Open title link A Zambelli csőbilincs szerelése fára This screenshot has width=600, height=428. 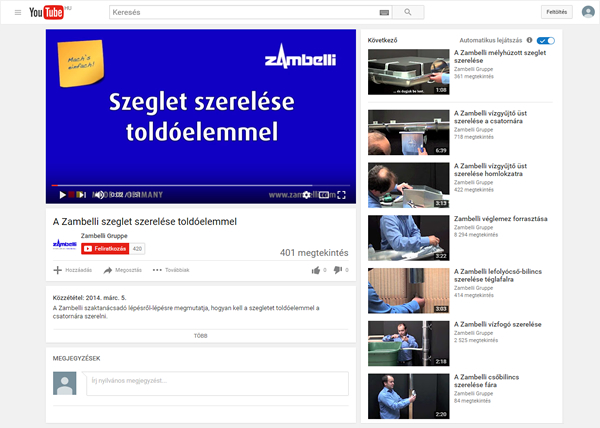pyautogui.click(x=486, y=381)
